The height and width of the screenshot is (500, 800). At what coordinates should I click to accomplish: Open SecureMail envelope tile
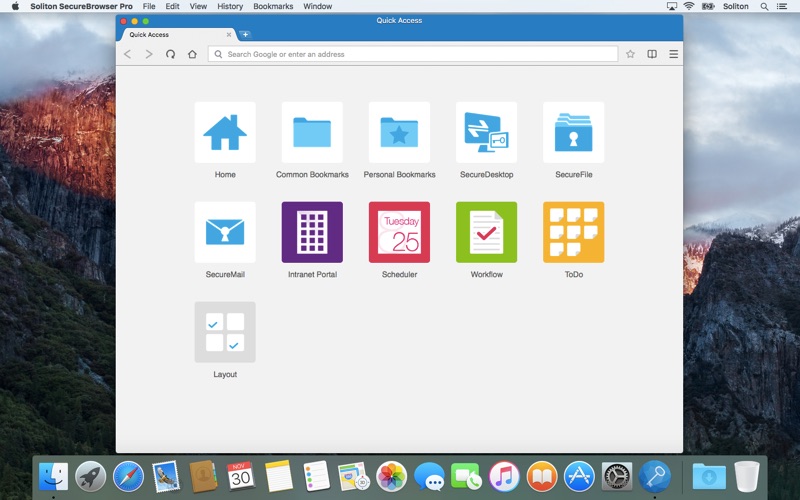pyautogui.click(x=225, y=232)
